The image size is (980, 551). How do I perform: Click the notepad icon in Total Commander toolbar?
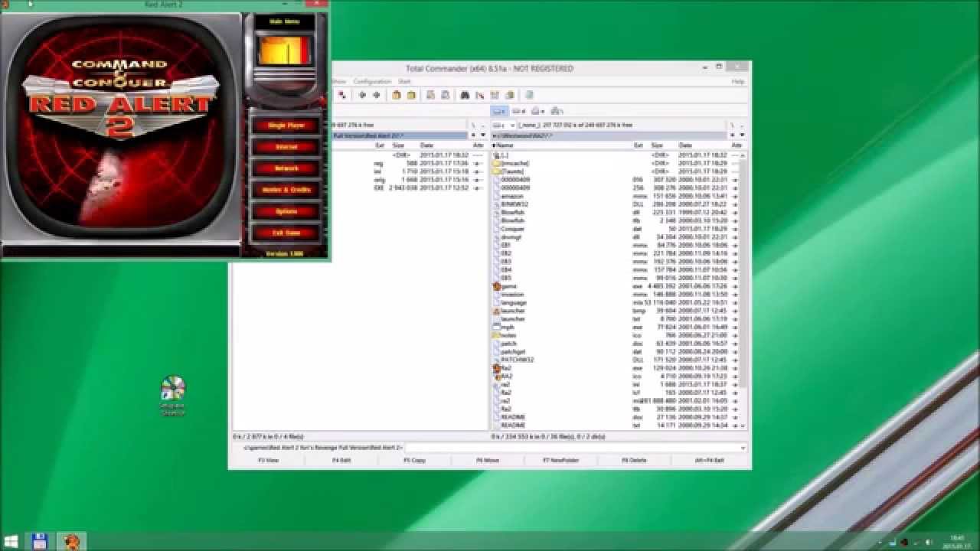point(529,95)
